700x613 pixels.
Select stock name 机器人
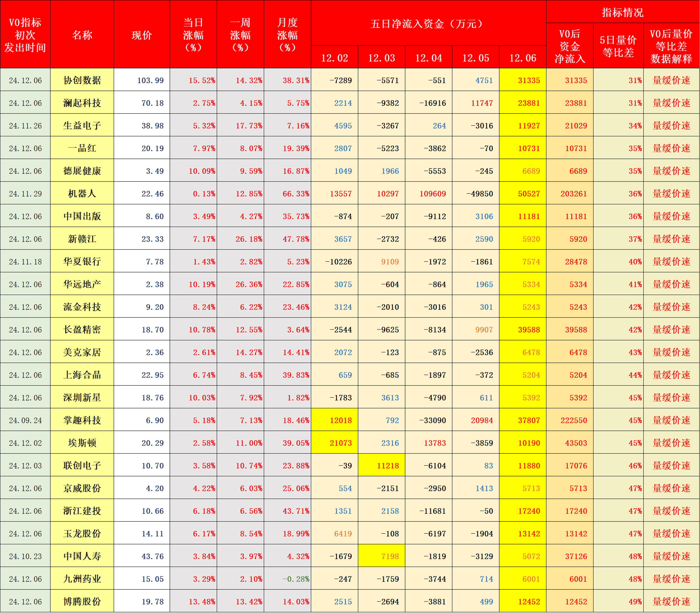click(82, 193)
